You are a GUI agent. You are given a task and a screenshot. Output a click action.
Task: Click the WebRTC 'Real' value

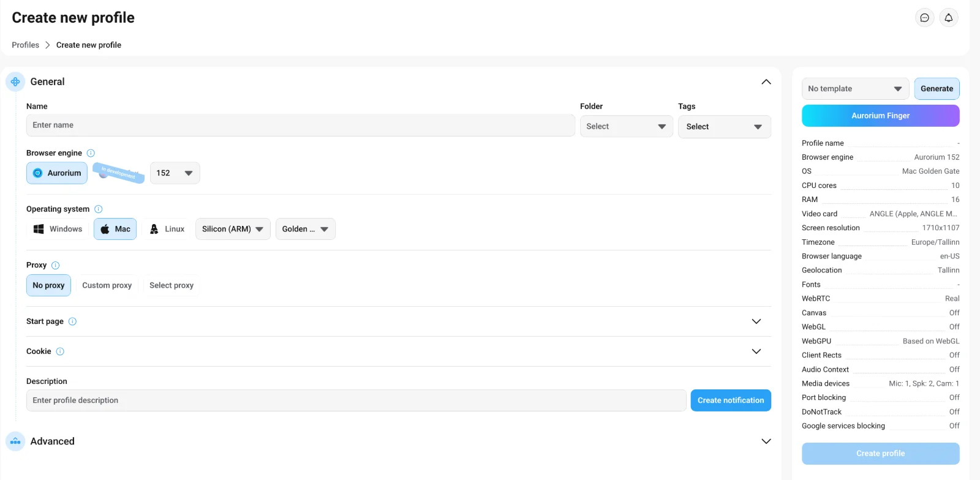[x=952, y=299]
